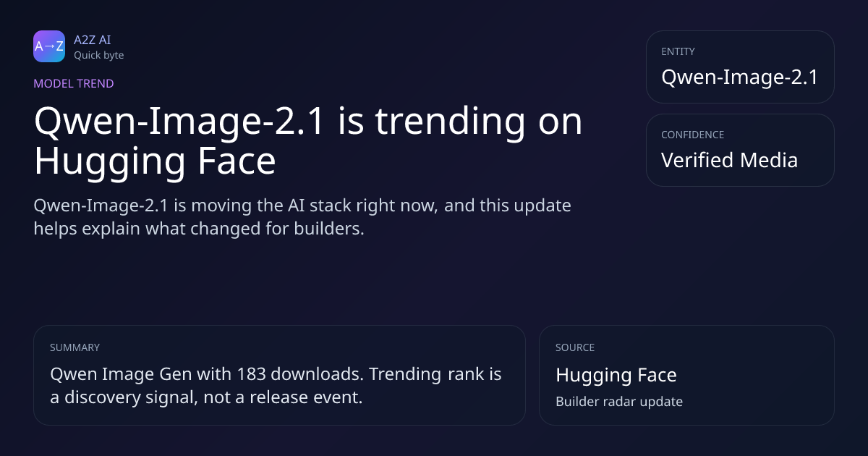The width and height of the screenshot is (868, 456).
Task: Click the word Hugging Face in the headline
Action: (155, 162)
